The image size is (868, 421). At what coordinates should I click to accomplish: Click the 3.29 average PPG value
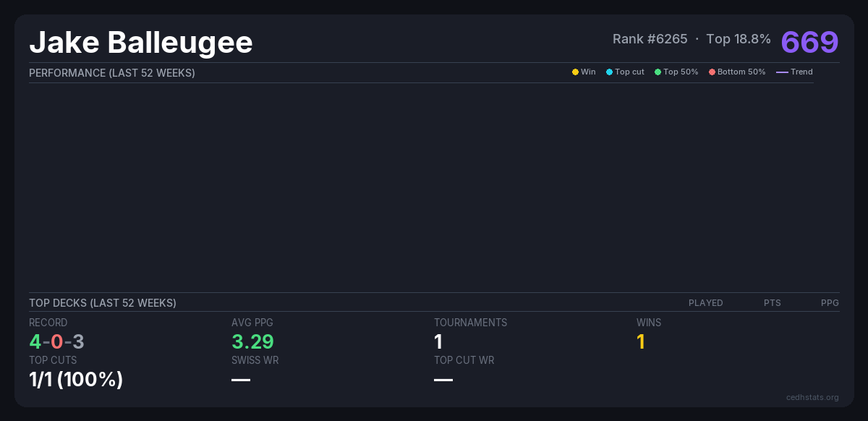(x=252, y=341)
